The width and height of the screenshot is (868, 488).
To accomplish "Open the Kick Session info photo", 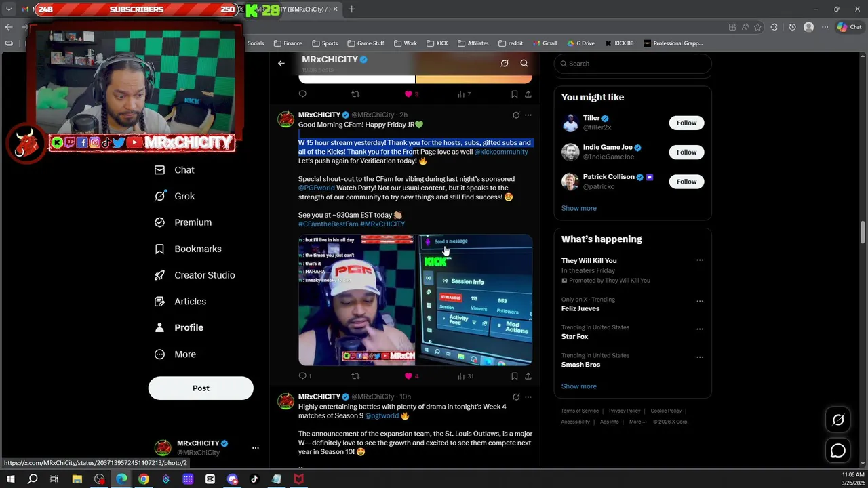I will coord(475,300).
